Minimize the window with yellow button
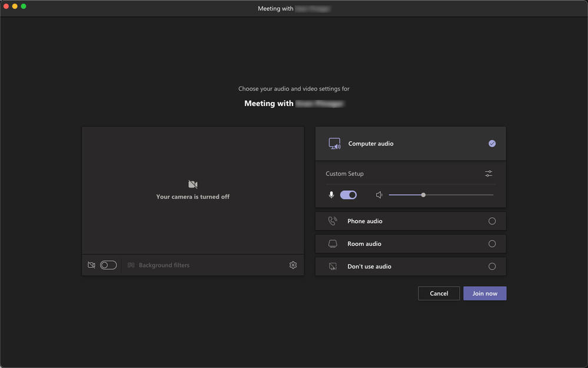 pos(15,6)
